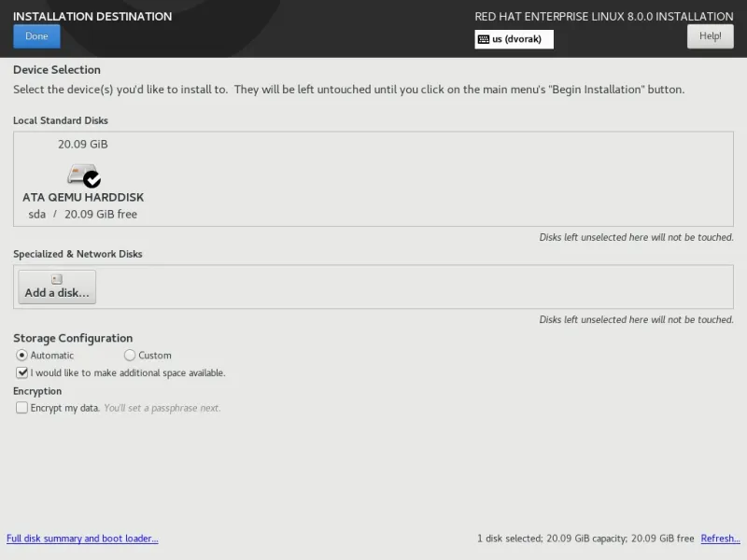
Task: Enable the Encrypt my data checkbox
Action: pos(22,408)
